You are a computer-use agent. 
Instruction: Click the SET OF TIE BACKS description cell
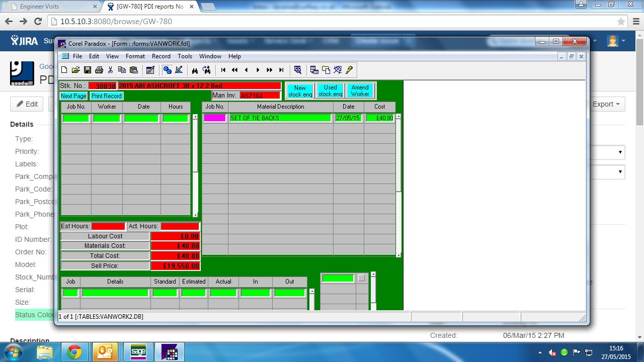[x=281, y=118]
